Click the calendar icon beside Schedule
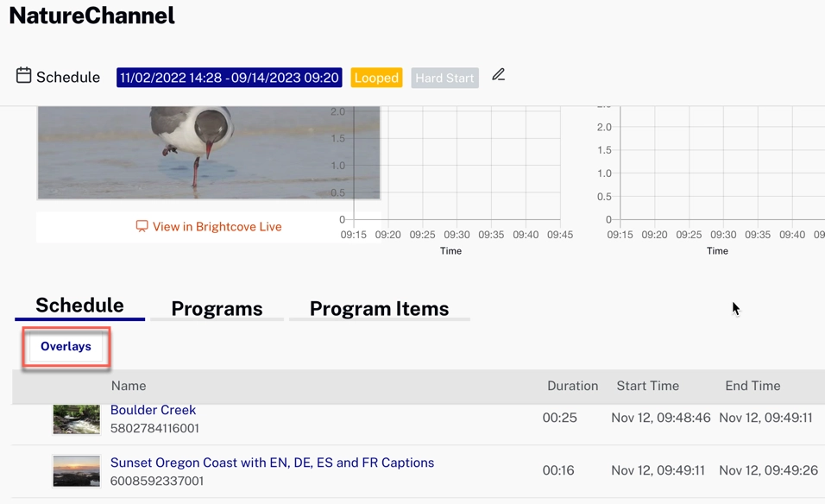The image size is (825, 504). [x=23, y=77]
